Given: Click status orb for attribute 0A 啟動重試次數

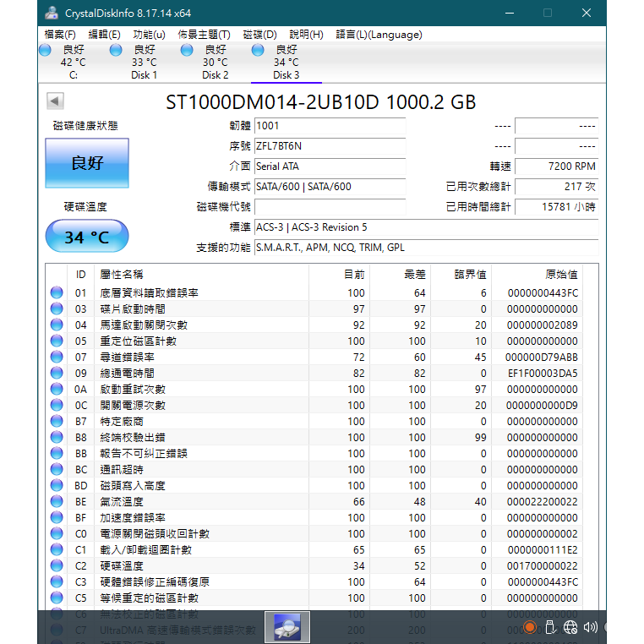Looking at the screenshot, I should [57, 389].
